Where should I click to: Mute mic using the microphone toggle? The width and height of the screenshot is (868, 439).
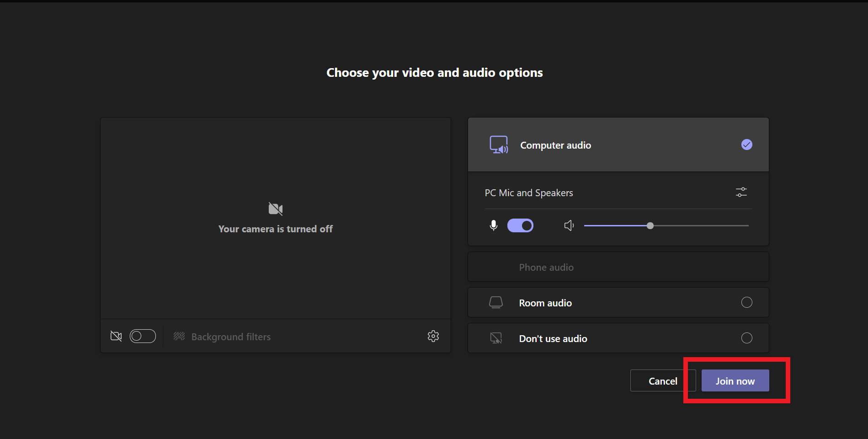[x=520, y=225]
